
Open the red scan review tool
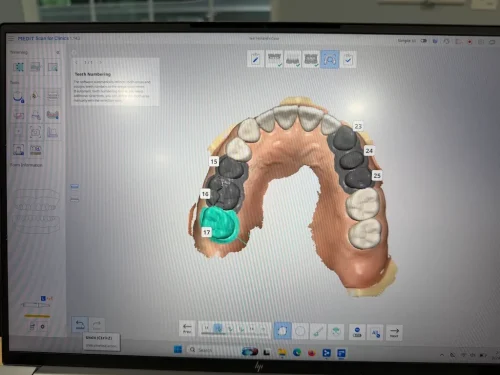(18, 115)
